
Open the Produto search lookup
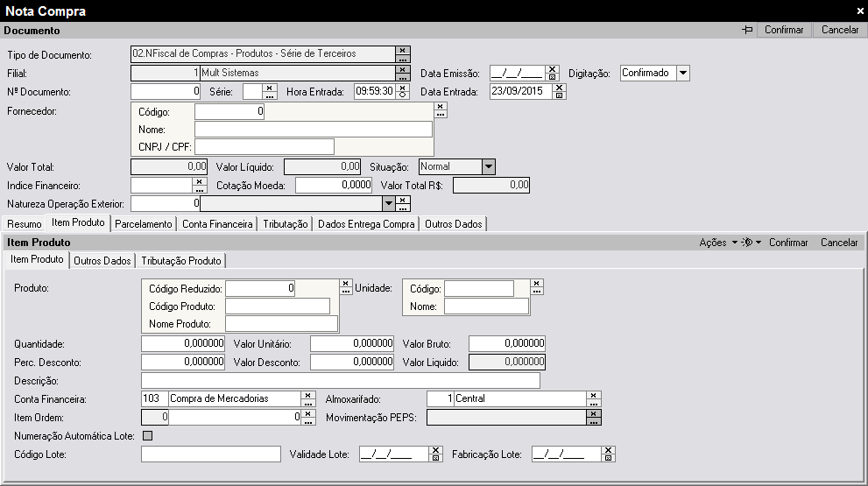coord(345,291)
